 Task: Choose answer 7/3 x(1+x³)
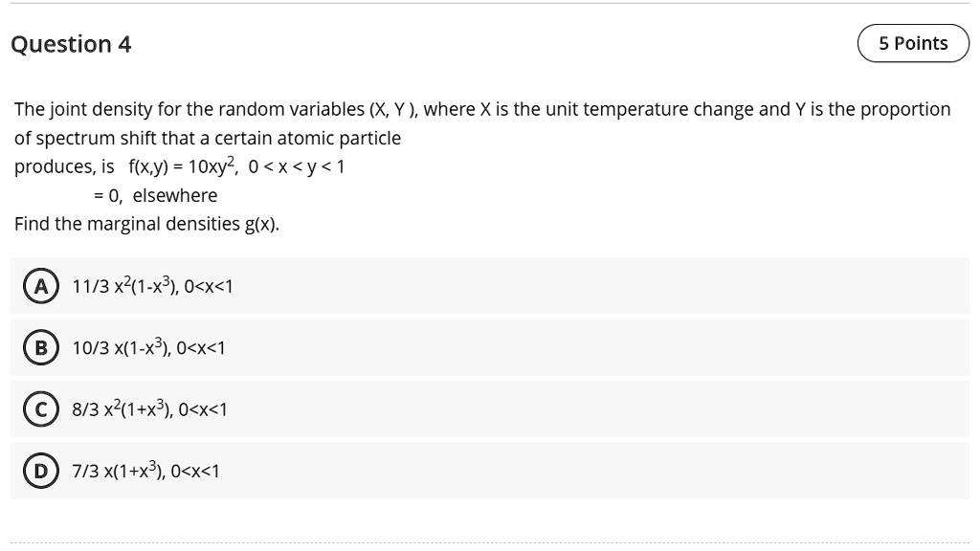(144, 471)
